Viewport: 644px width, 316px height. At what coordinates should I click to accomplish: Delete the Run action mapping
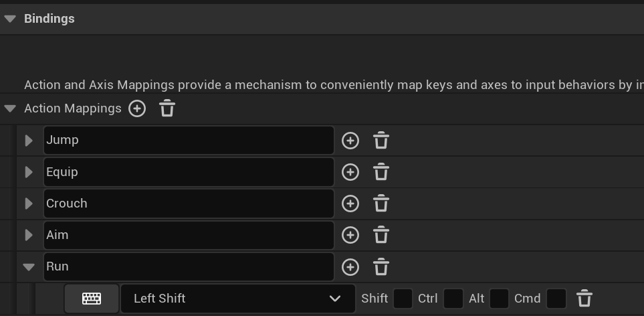381,266
